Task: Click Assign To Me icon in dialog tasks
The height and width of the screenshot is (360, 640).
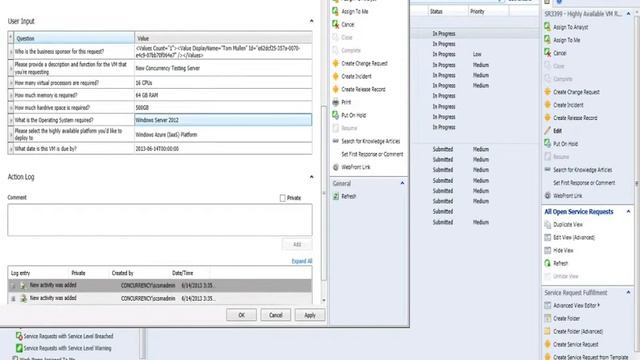Action: point(335,11)
